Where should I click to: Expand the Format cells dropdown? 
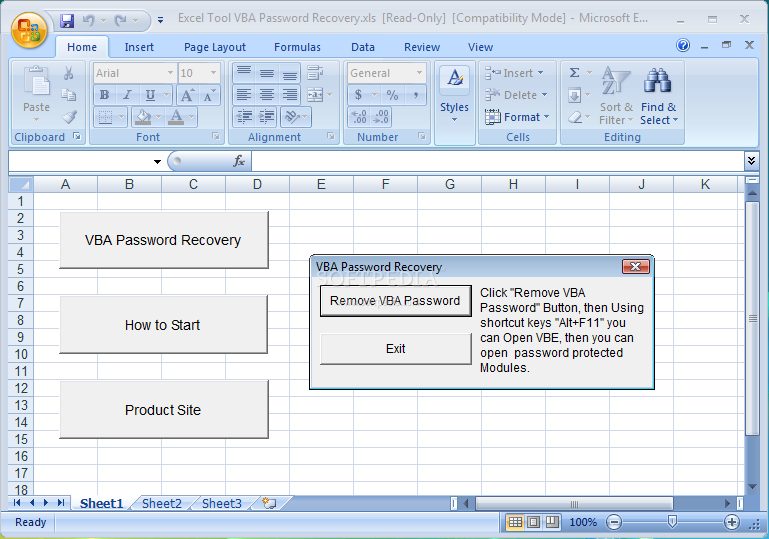[546, 117]
